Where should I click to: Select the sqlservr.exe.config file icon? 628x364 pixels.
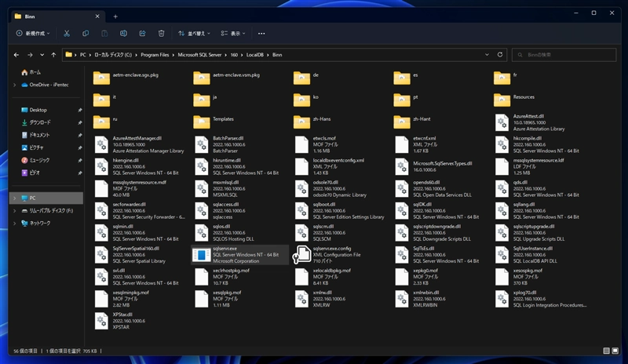click(x=301, y=255)
